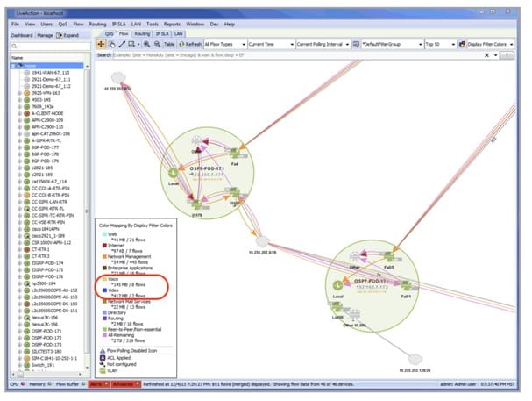
Task: Open the search history dropdown arrow
Action: [496, 55]
